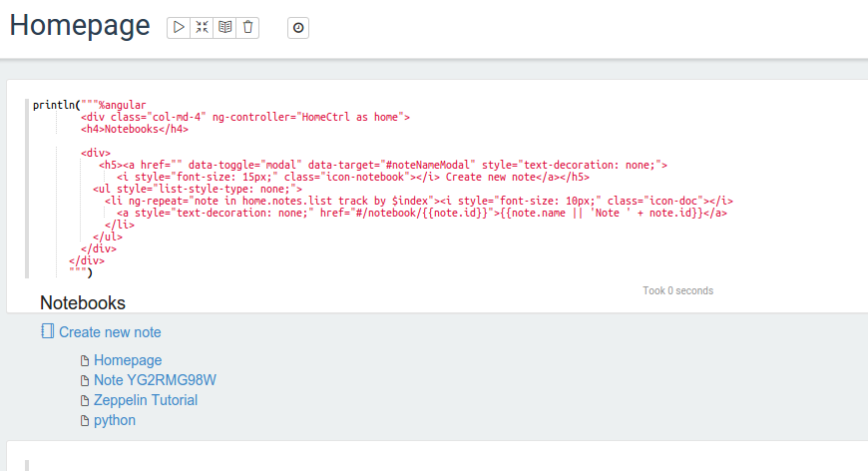Click the document icon beside python note
868x471 pixels.
[85, 421]
